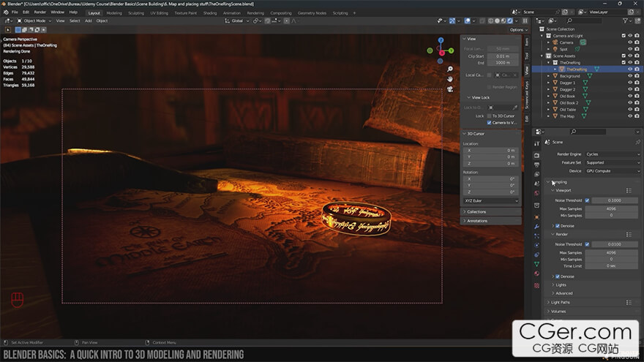Open Output properties tab icon

pos(537,165)
